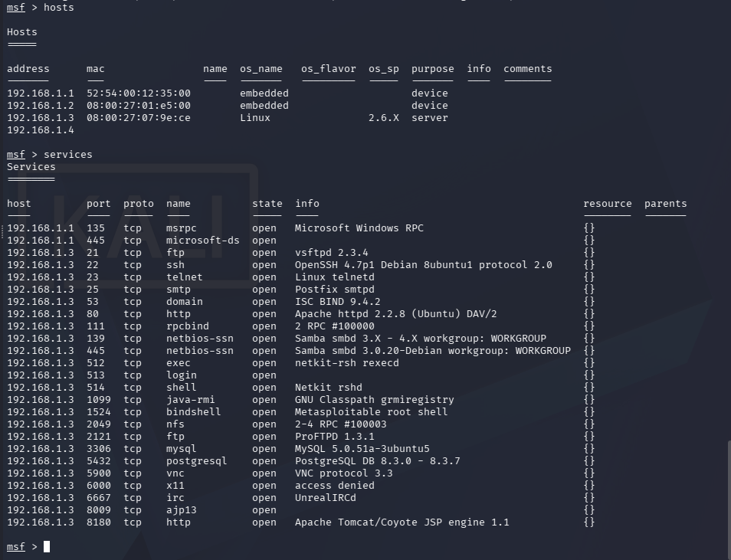731x560 pixels.
Task: Click 'UnrealIRCd' info text
Action: point(326,498)
